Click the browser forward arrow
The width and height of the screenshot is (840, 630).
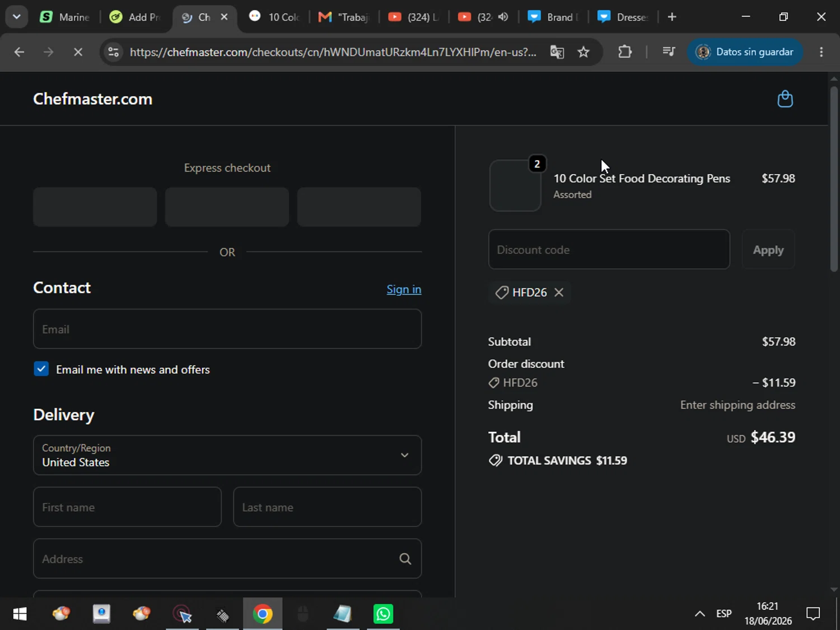pyautogui.click(x=49, y=52)
